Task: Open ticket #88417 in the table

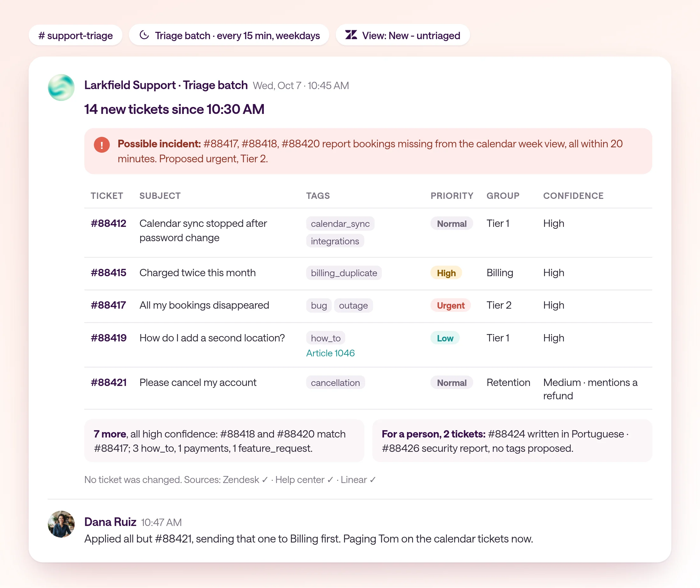Action: click(x=108, y=305)
